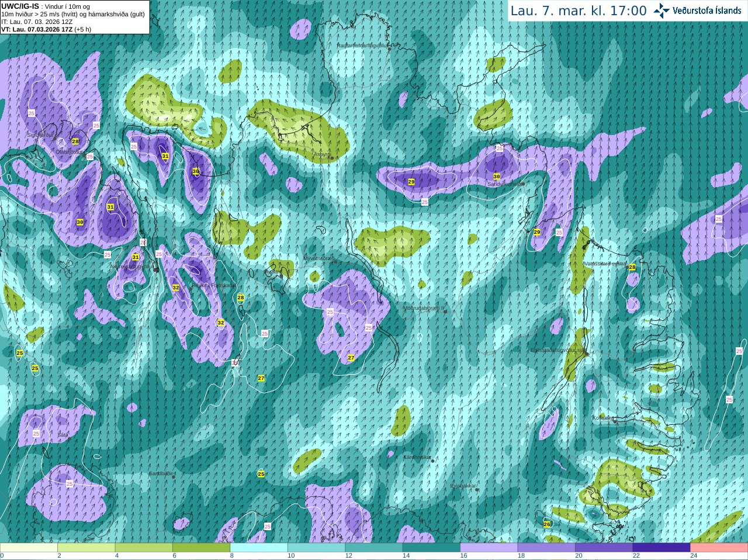Click the Siglufjörður station label
Viewport: 748px width, 560px height.
[40, 134]
